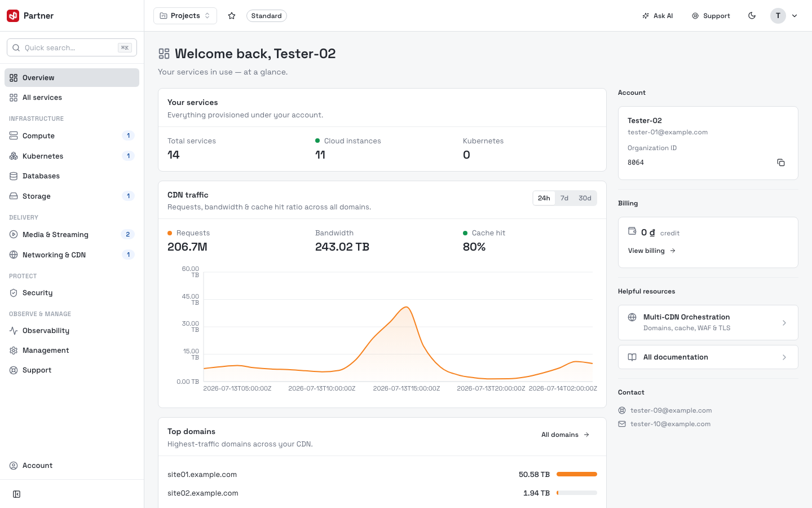Click the billing wallet icon
Viewport: 812px width, 508px height.
tap(632, 231)
